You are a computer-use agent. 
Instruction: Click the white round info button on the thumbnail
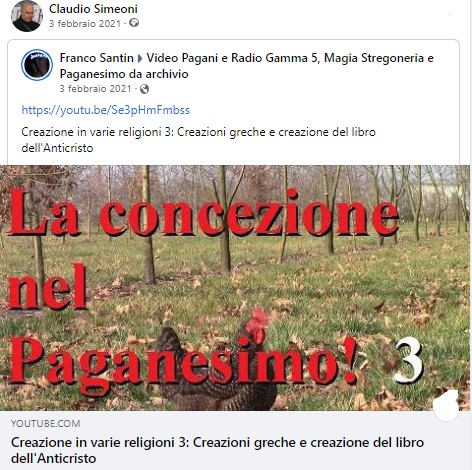446,405
